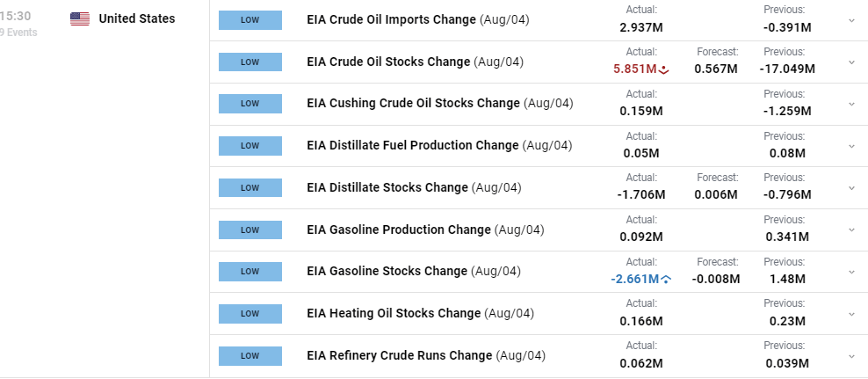Open the EIA Gasoline Stocks Change event
Image resolution: width=868 pixels, height=379 pixels.
click(x=387, y=272)
